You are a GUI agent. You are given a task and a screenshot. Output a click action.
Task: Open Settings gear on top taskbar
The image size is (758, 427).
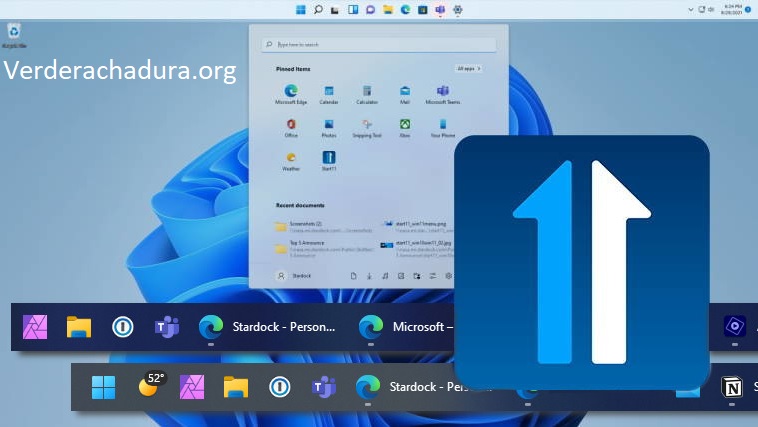point(457,10)
